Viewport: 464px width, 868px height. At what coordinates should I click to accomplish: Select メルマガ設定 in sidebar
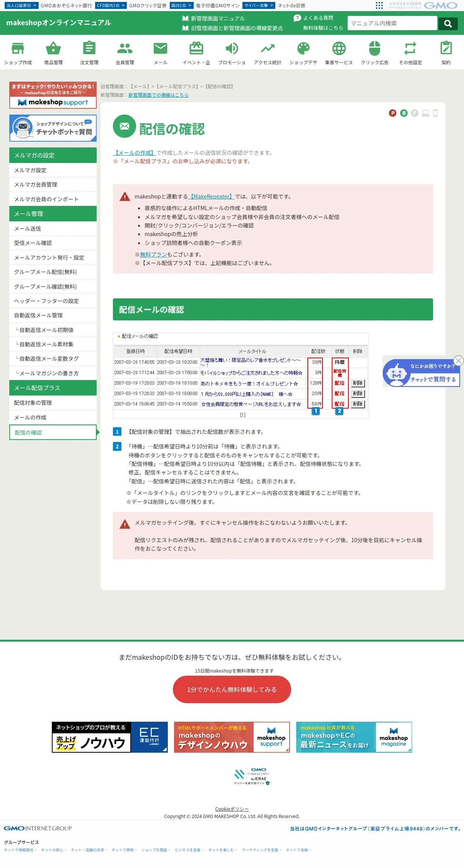click(53, 170)
